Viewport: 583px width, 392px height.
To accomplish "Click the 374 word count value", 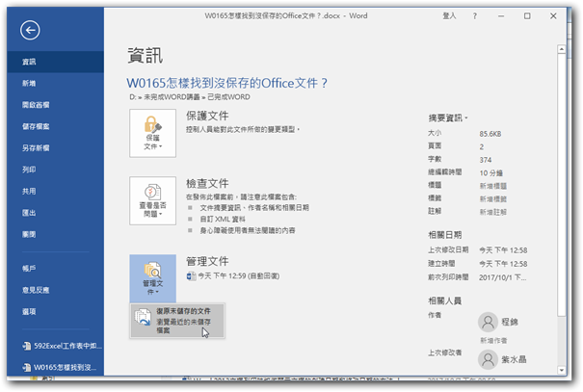I will tap(486, 160).
